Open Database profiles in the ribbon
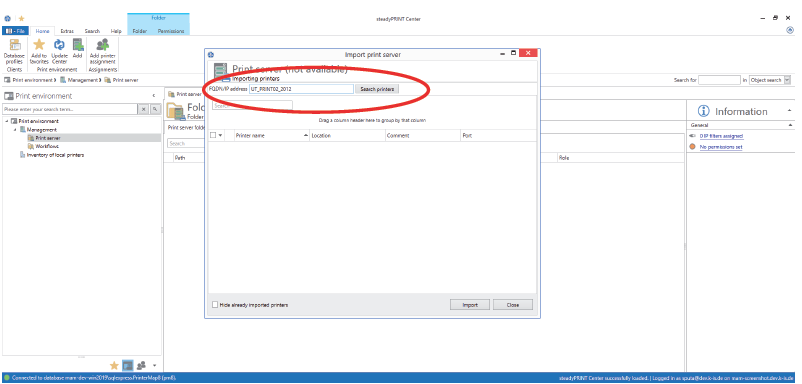This screenshot has width=802, height=384. [x=14, y=51]
